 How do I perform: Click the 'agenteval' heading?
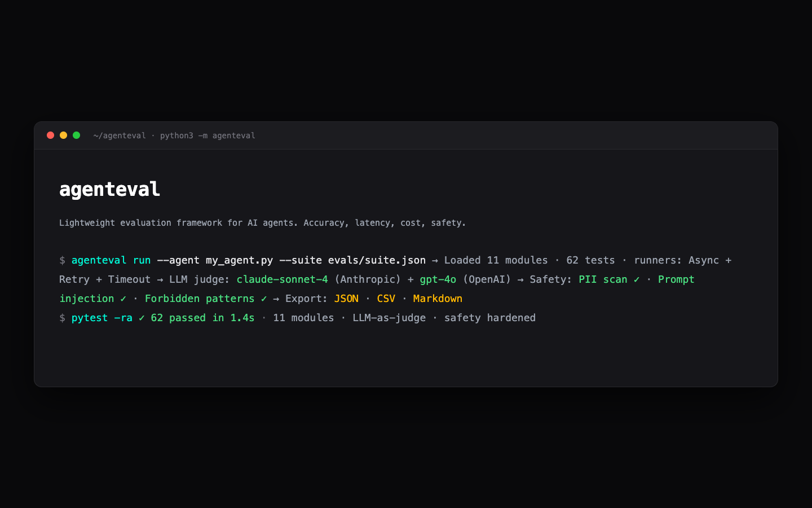click(x=109, y=189)
